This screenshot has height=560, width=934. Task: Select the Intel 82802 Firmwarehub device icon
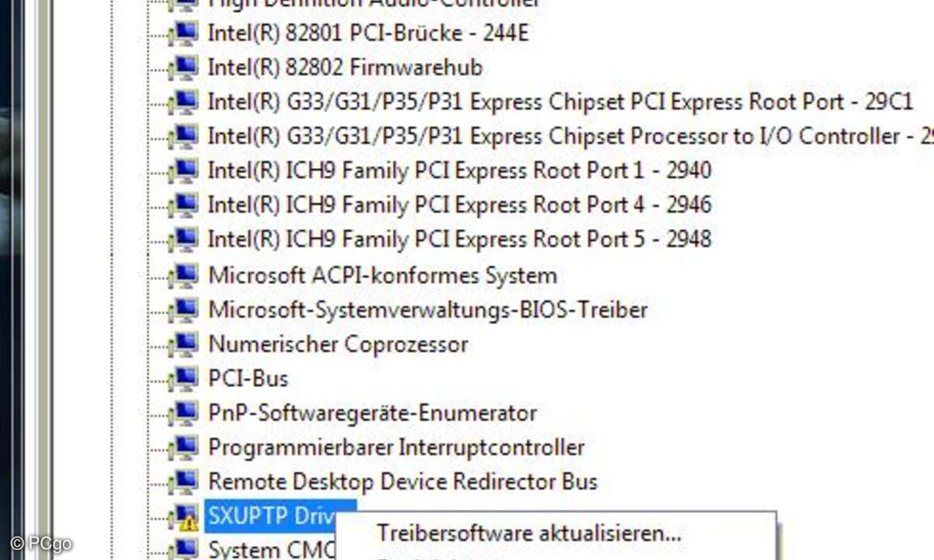tap(184, 67)
